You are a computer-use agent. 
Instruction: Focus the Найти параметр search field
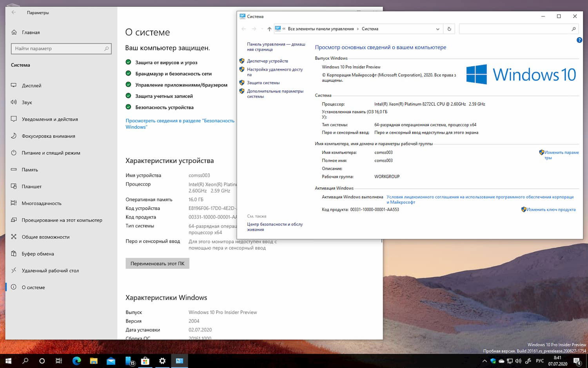coord(61,49)
